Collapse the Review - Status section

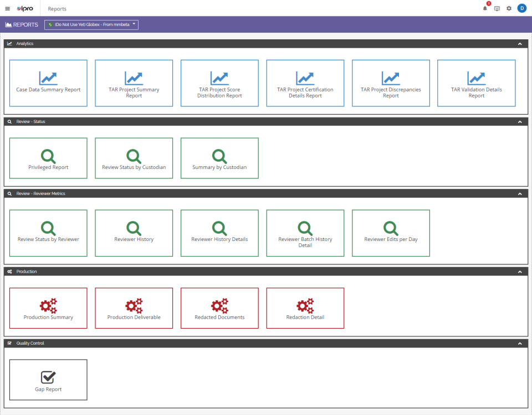click(x=519, y=121)
